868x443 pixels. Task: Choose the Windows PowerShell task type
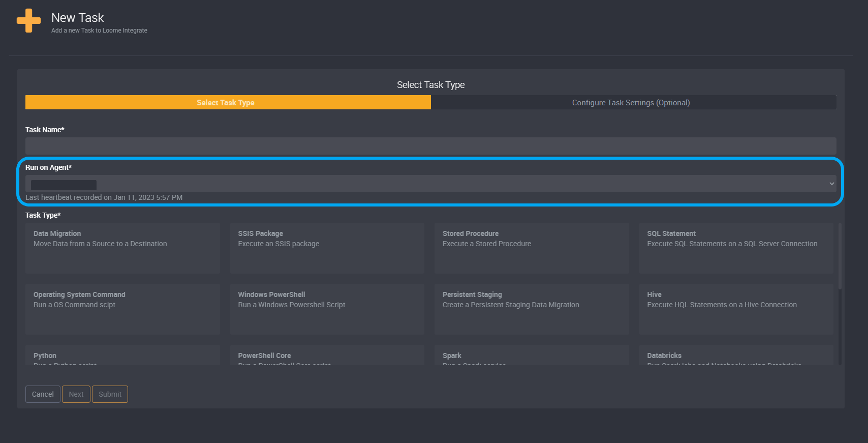pyautogui.click(x=327, y=309)
